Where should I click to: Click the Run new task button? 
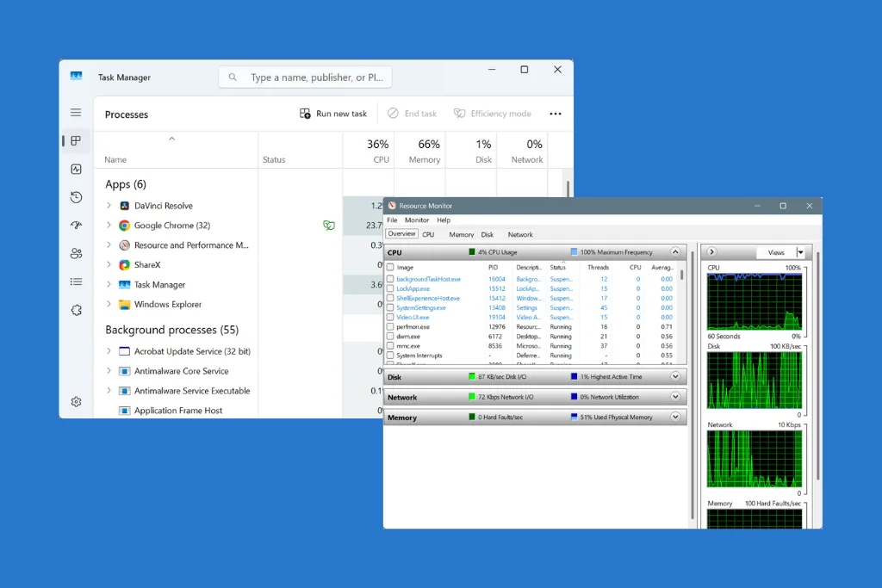pyautogui.click(x=334, y=113)
